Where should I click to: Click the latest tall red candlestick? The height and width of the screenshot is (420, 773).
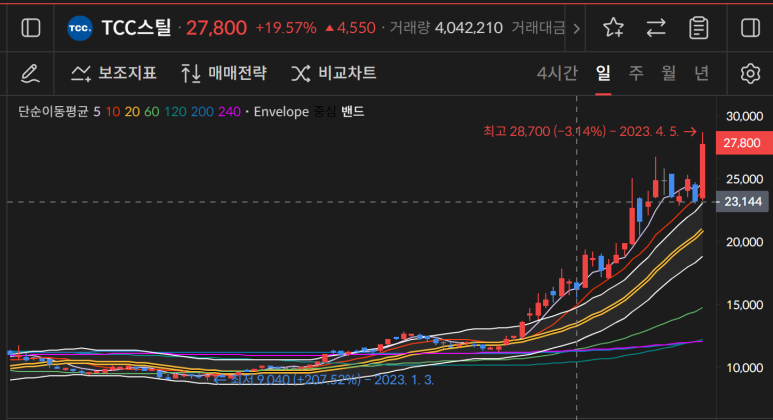pos(703,171)
